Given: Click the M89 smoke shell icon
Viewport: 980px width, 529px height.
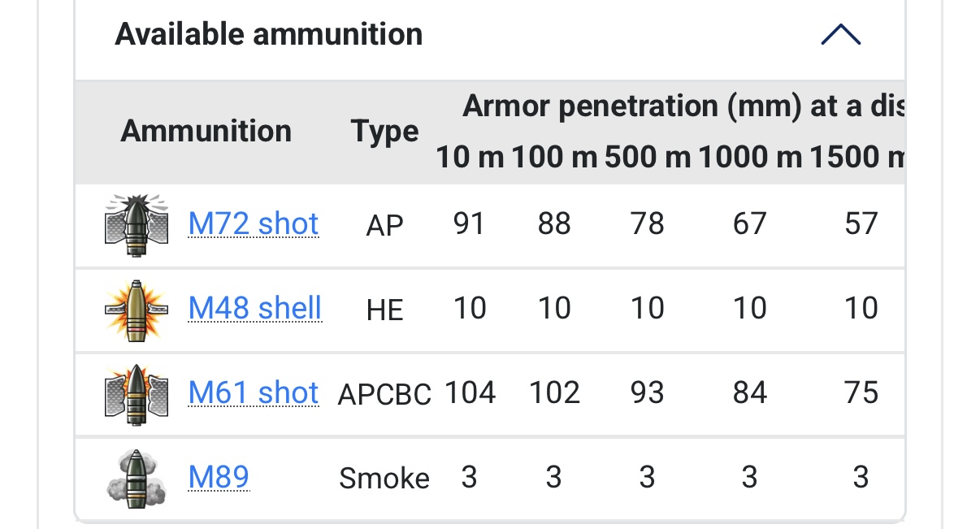Looking at the screenshot, I should point(137,478).
